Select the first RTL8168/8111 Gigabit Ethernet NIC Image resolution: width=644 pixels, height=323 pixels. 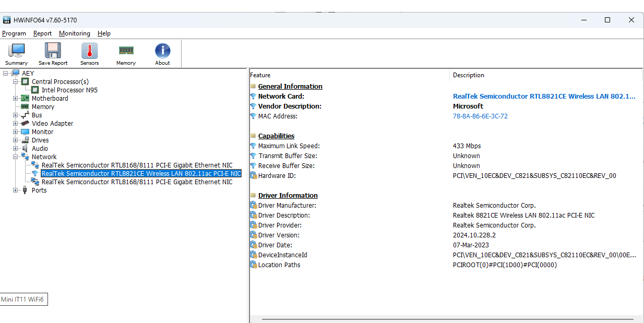(137, 165)
